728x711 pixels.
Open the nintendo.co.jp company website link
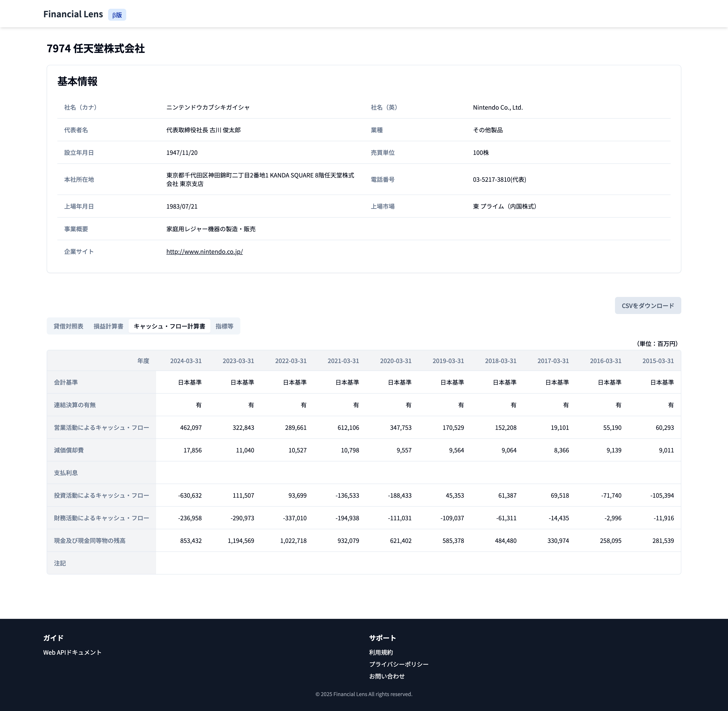(204, 252)
